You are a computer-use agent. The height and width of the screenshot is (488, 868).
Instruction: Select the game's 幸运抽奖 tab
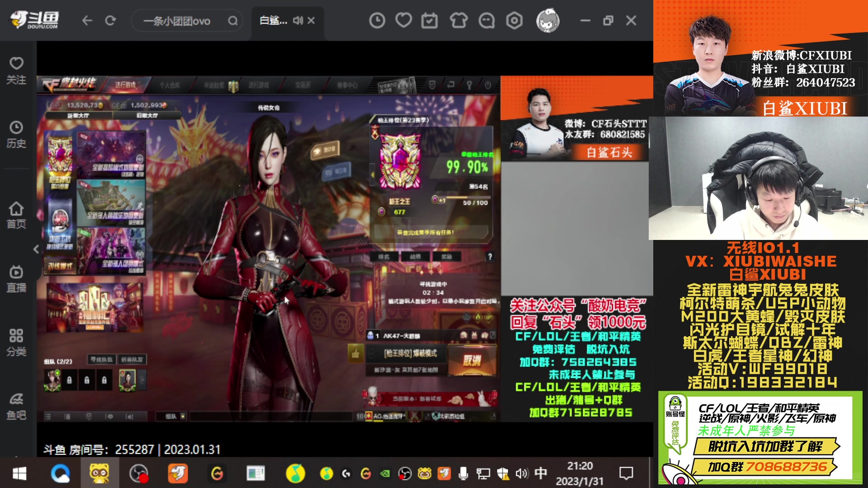[214, 85]
